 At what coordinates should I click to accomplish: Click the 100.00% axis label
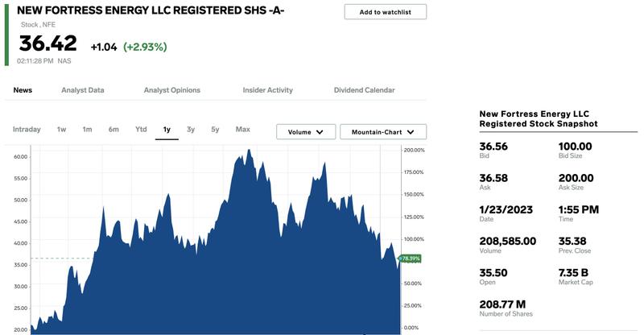pos(414,239)
